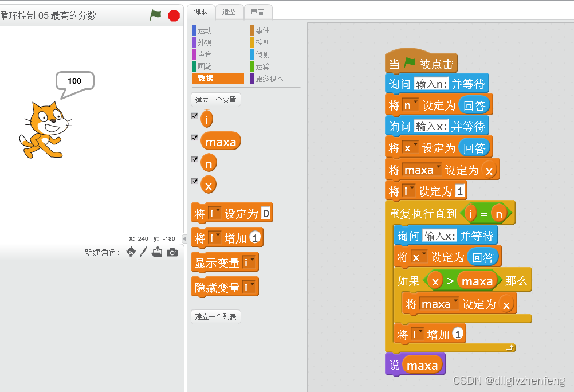
Task: Click the 0 value field in palette 设定为 block
Action: pyautogui.click(x=266, y=213)
